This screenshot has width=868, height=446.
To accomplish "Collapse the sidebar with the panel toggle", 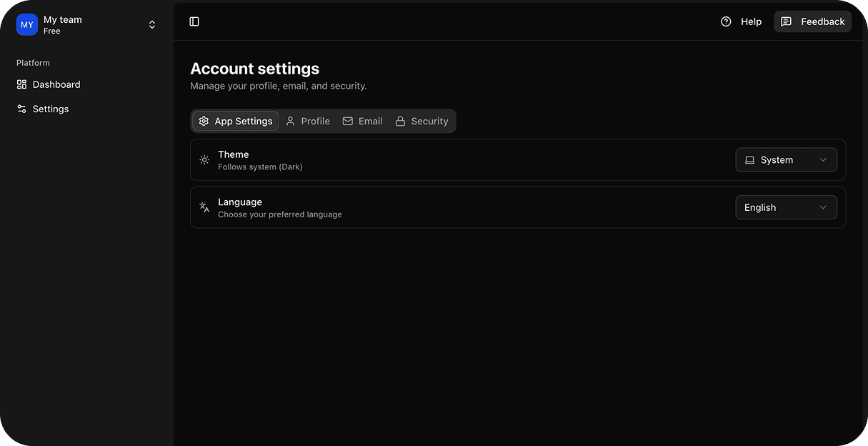I will click(194, 21).
